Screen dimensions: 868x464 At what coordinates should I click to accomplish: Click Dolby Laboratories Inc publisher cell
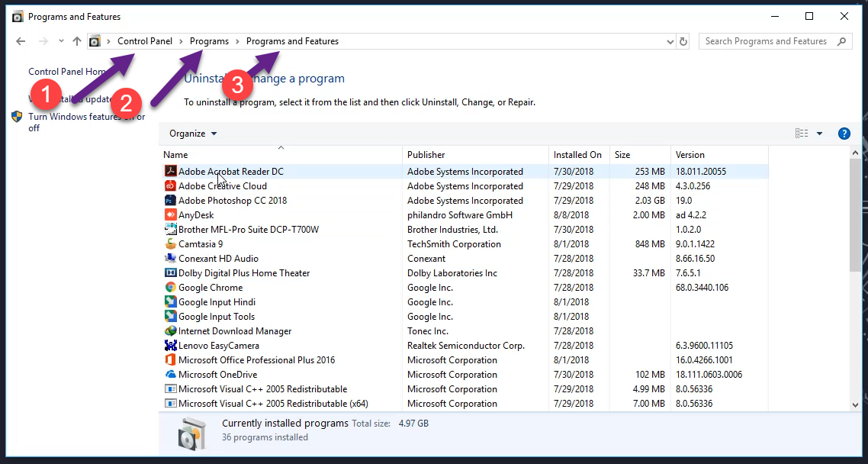click(x=452, y=272)
